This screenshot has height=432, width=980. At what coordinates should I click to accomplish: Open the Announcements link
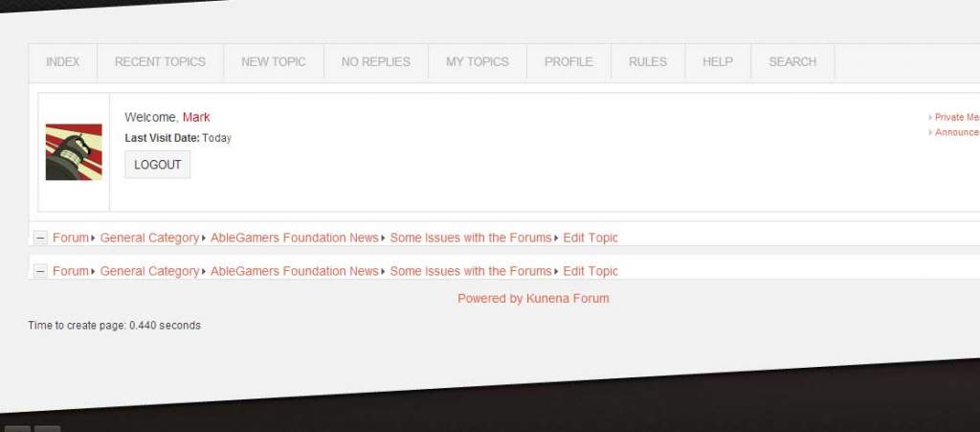[956, 132]
